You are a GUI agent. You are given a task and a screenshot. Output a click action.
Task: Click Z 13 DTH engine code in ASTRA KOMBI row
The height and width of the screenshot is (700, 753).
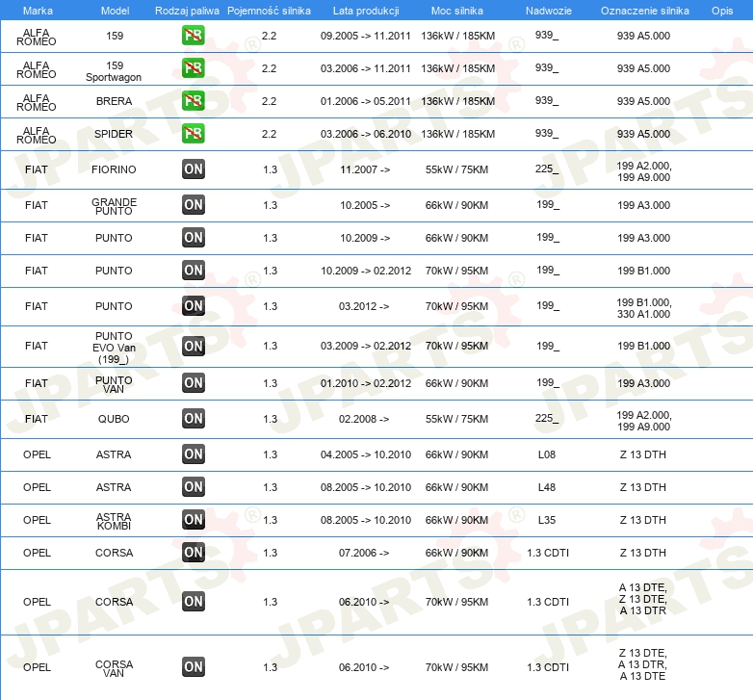point(643,520)
